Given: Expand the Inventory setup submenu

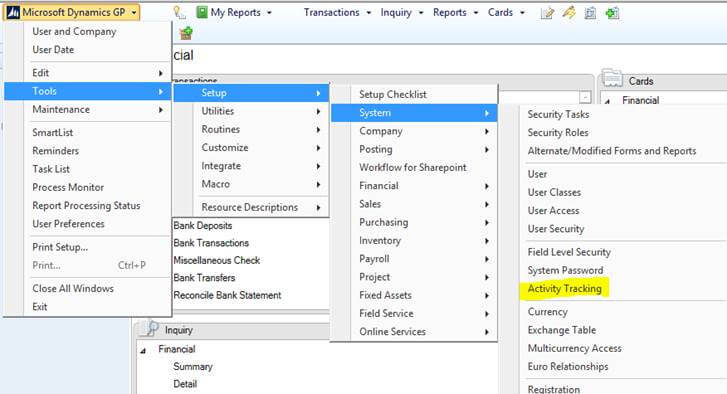Looking at the screenshot, I should (414, 241).
